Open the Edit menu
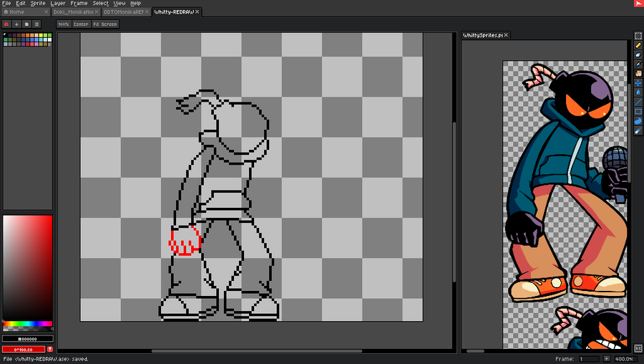 (21, 4)
